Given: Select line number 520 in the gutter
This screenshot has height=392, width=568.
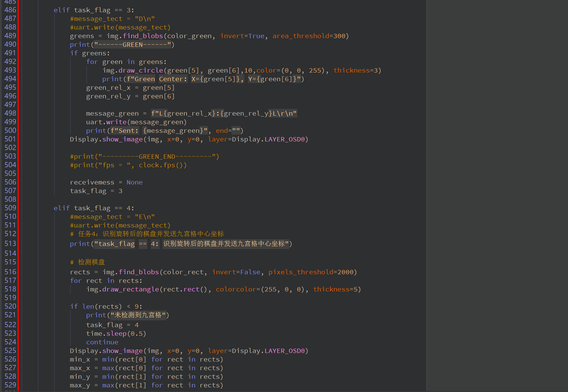Looking at the screenshot, I should (x=10, y=307).
